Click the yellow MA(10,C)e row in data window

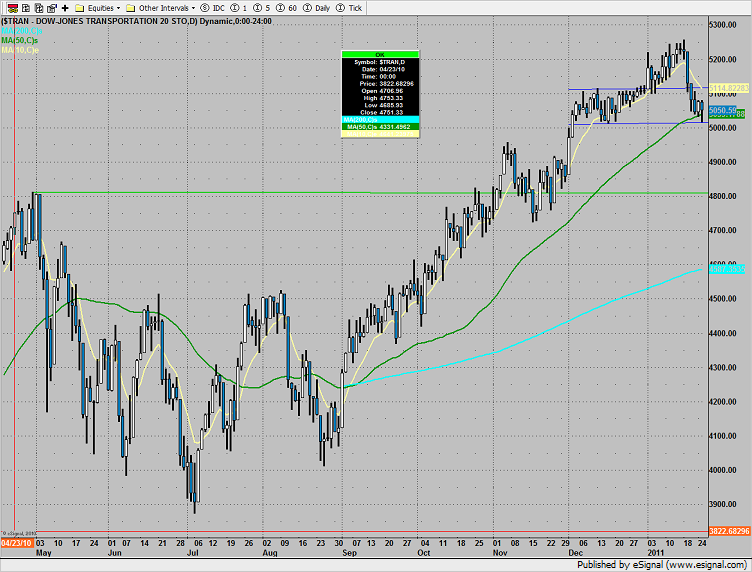tap(380, 134)
